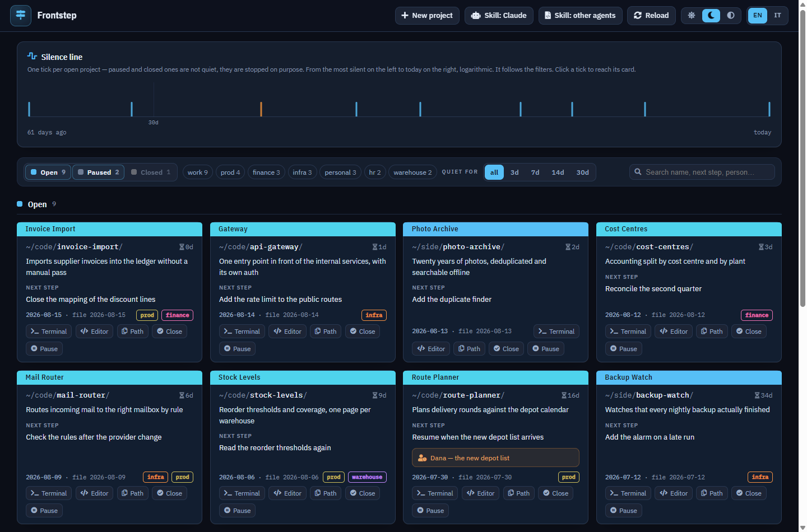Viewport: 807px width, 532px height.
Task: Click the orange tick on the Silence line
Action: (261, 109)
